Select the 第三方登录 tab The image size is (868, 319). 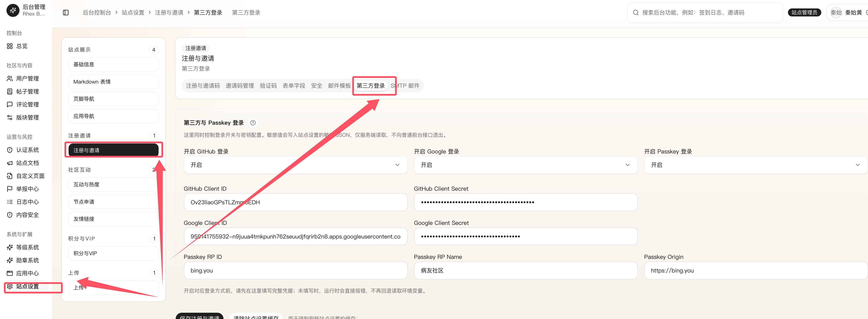coord(371,86)
